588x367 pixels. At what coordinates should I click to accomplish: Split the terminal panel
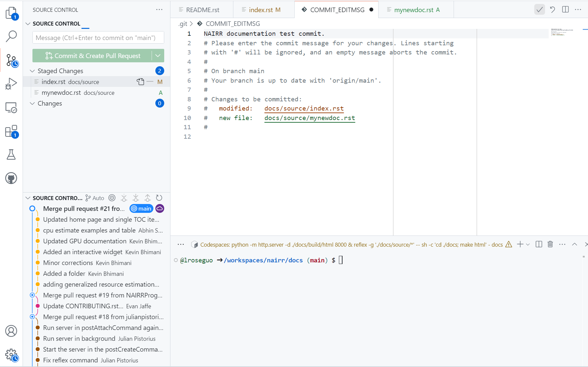click(539, 244)
